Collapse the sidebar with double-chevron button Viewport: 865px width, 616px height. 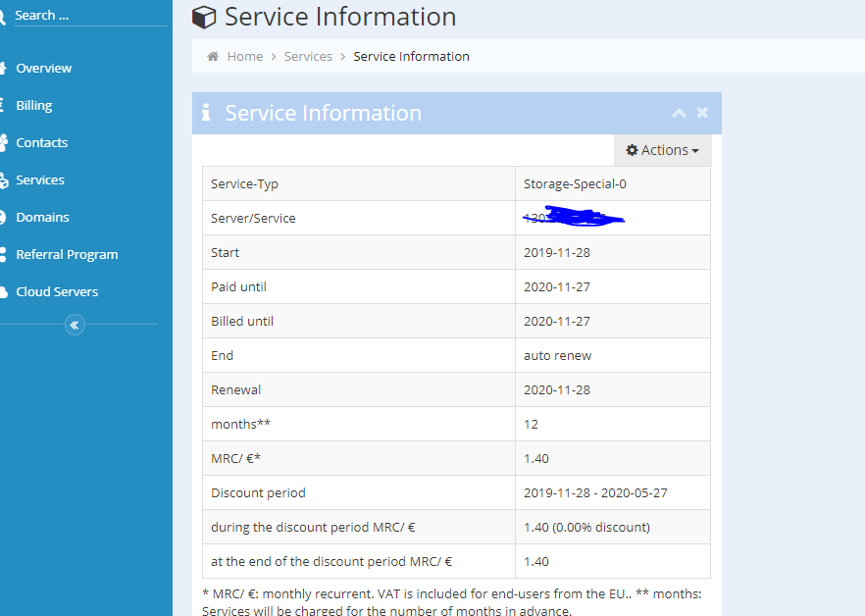tap(75, 325)
